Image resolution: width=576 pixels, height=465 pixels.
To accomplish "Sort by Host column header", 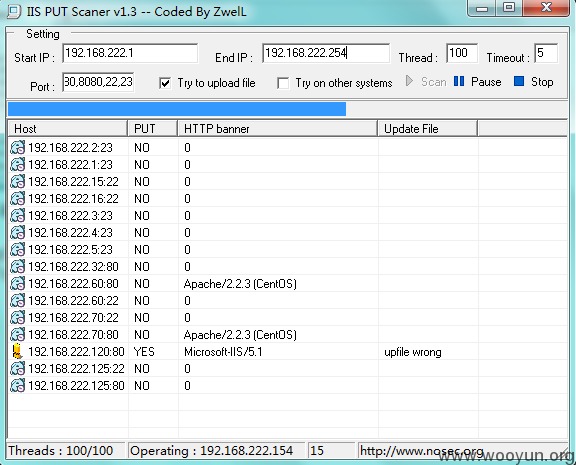I will (x=68, y=129).
